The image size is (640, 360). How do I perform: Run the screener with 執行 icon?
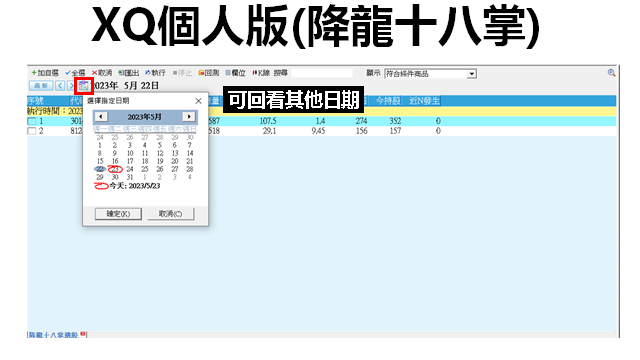[148, 73]
